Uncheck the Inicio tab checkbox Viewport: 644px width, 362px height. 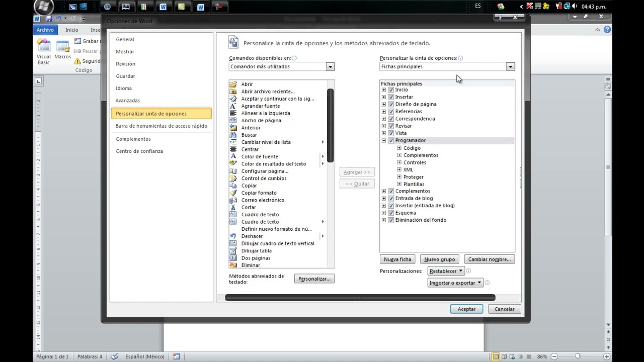coord(391,89)
